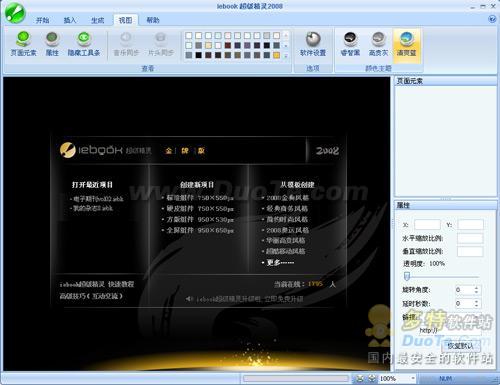Pick the yellow background color swatch
Viewport: 500px width, 385px height.
click(x=276, y=55)
